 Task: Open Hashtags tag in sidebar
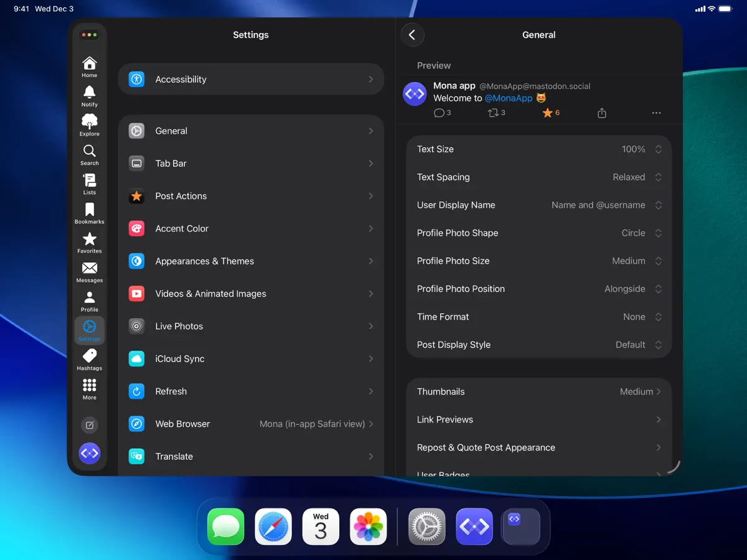pyautogui.click(x=90, y=360)
